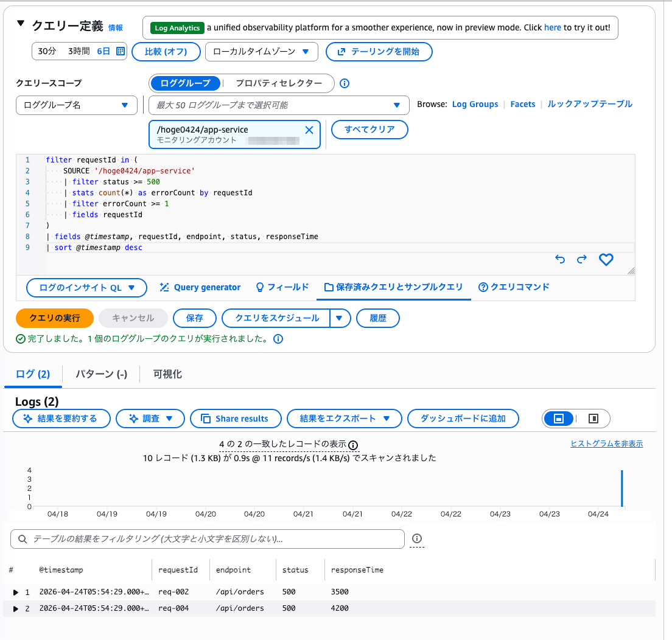
Task: Open the calendar date range picker
Action: pos(119,52)
